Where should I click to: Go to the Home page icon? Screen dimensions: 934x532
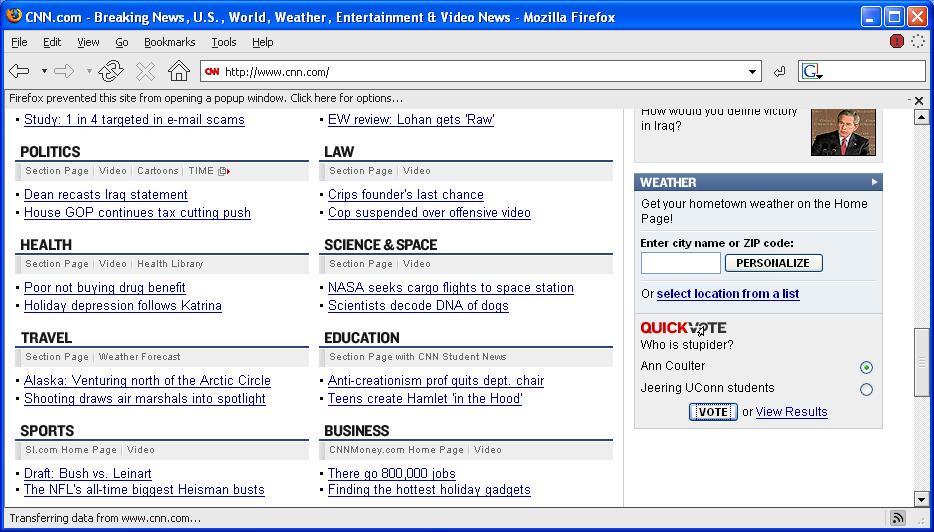point(178,71)
